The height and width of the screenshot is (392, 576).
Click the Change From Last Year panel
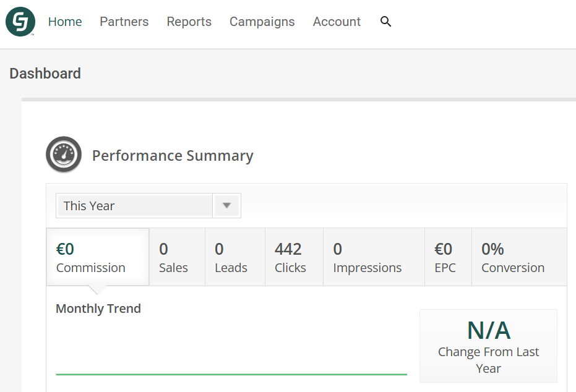click(488, 346)
